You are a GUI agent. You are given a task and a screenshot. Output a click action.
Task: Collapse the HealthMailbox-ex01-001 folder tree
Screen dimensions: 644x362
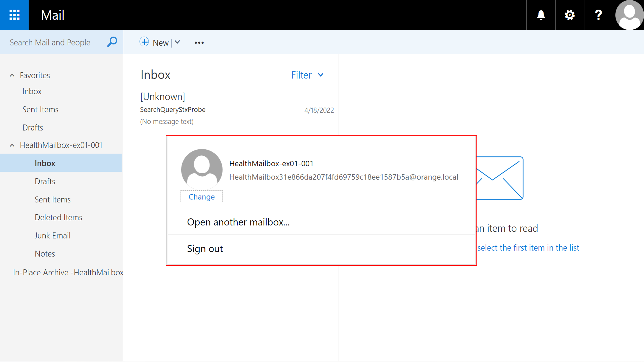coord(12,145)
